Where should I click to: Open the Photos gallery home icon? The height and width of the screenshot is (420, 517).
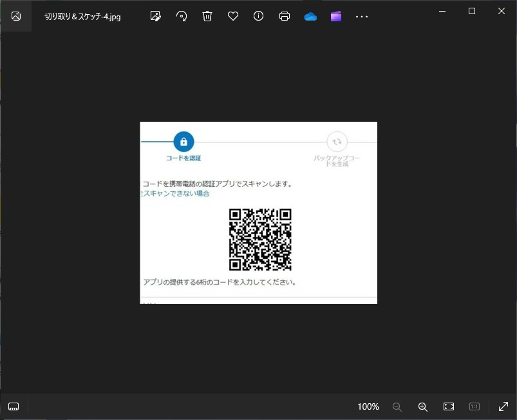click(16, 16)
